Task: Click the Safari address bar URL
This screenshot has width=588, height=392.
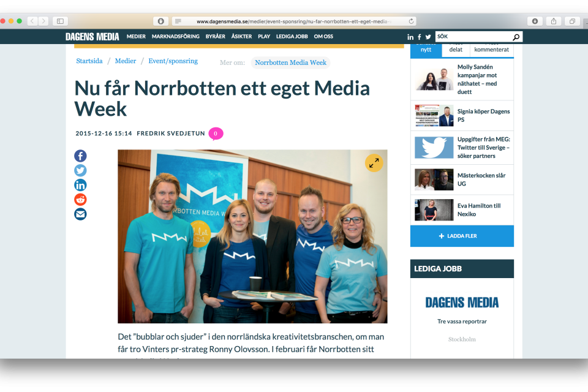Action: click(293, 21)
